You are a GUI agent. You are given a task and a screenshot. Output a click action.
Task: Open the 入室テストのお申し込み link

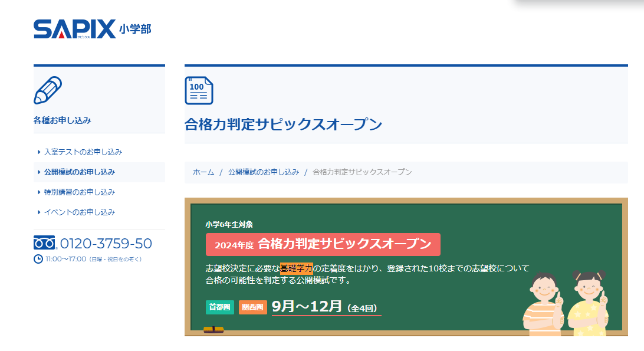(x=83, y=152)
